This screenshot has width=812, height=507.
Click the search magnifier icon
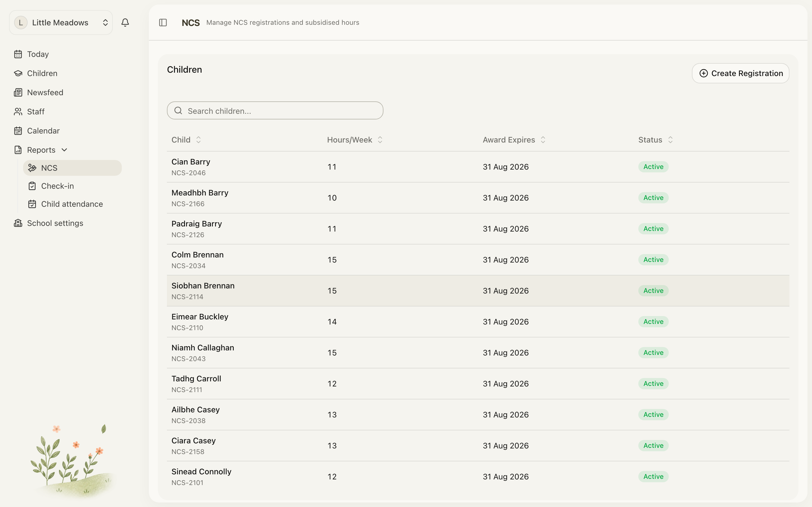click(178, 111)
